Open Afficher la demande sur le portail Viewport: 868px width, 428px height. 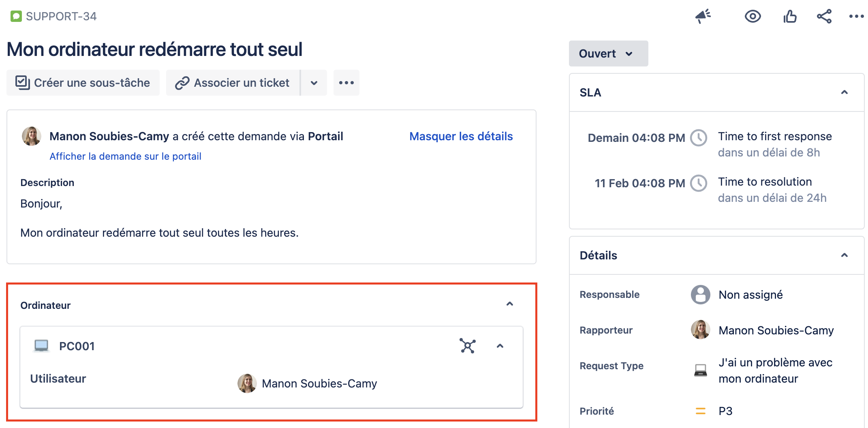(125, 156)
